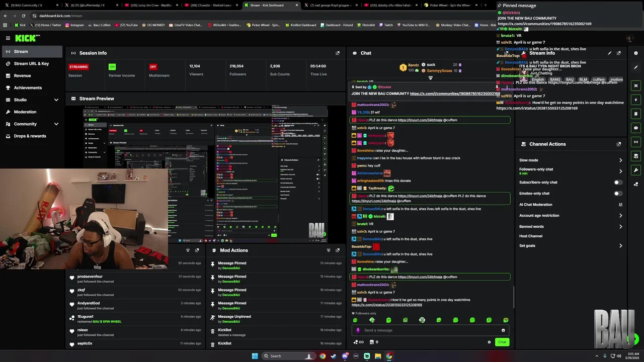Pop out the Session Info panel
The width and height of the screenshot is (644, 362).
point(338,53)
